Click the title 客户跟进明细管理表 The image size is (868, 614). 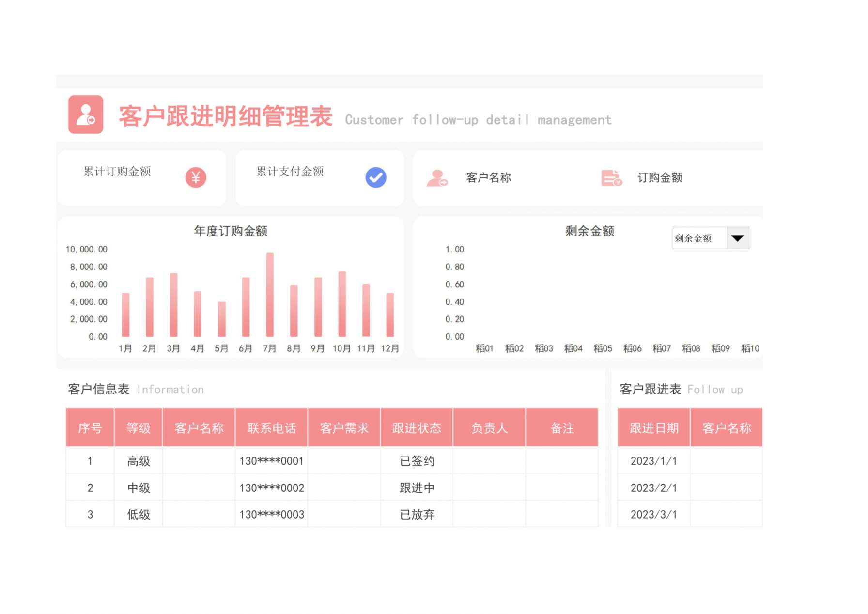(x=226, y=116)
